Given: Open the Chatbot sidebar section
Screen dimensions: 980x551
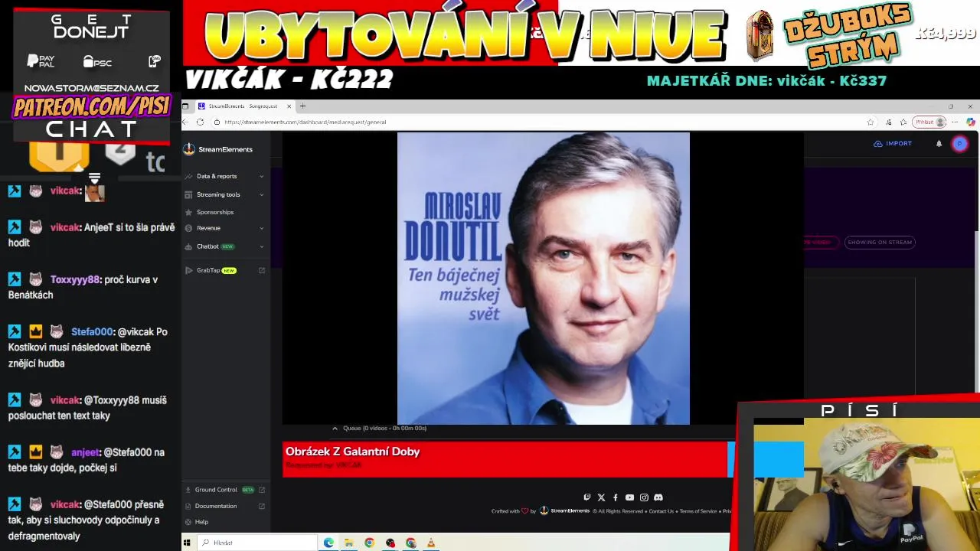Looking at the screenshot, I should pyautogui.click(x=207, y=246).
